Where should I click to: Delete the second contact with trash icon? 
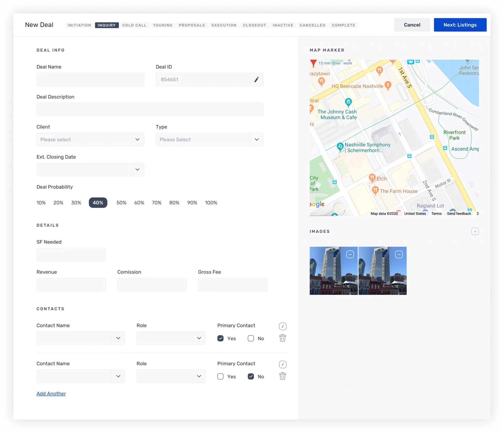coord(282,376)
